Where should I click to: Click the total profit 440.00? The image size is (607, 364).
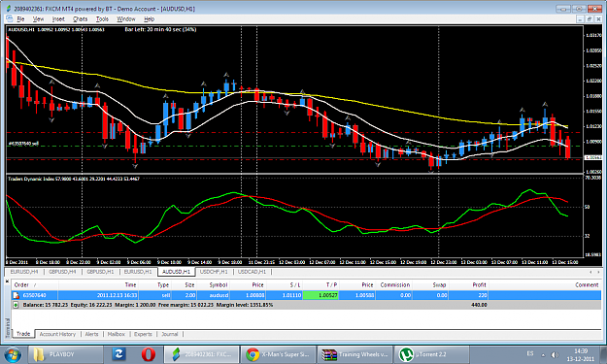coord(479,305)
